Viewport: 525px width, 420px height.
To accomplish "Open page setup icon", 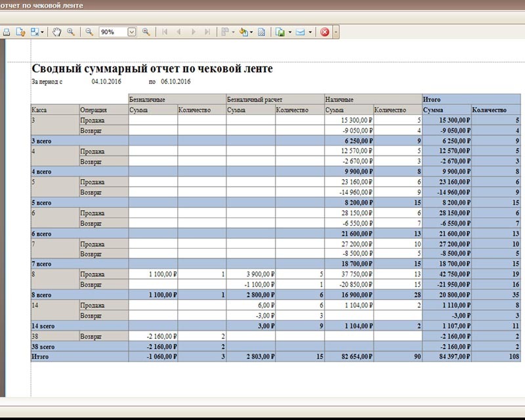I will 20,31.
